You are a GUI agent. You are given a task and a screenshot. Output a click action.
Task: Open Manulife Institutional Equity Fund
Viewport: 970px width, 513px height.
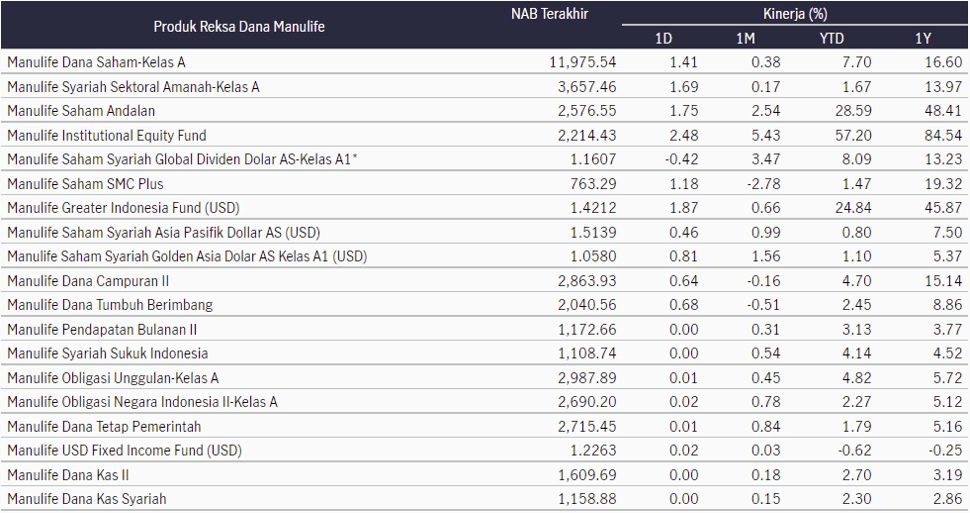click(x=106, y=135)
